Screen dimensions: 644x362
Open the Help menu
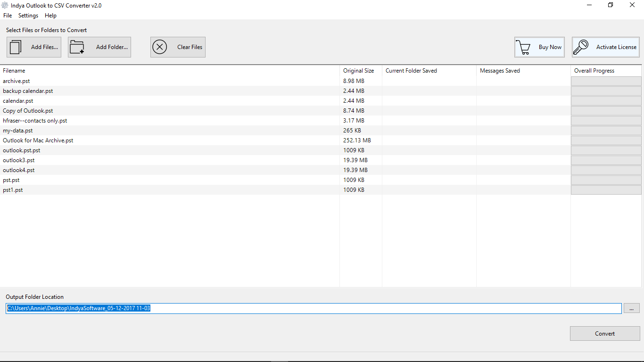[50, 16]
